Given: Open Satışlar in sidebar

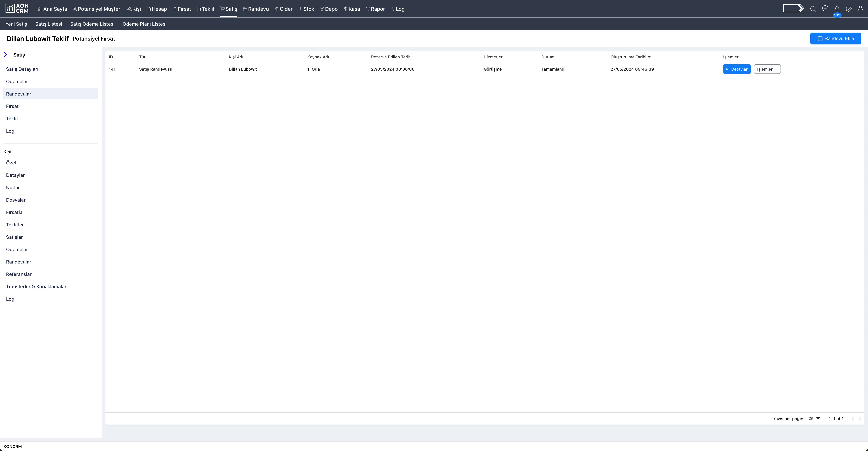Looking at the screenshot, I should [x=14, y=237].
